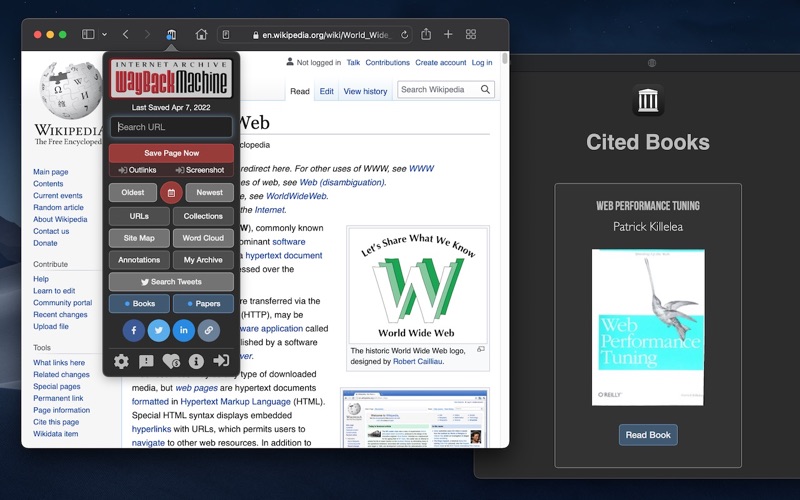Switch to the Read tab
The image size is (800, 500).
coord(299,91)
